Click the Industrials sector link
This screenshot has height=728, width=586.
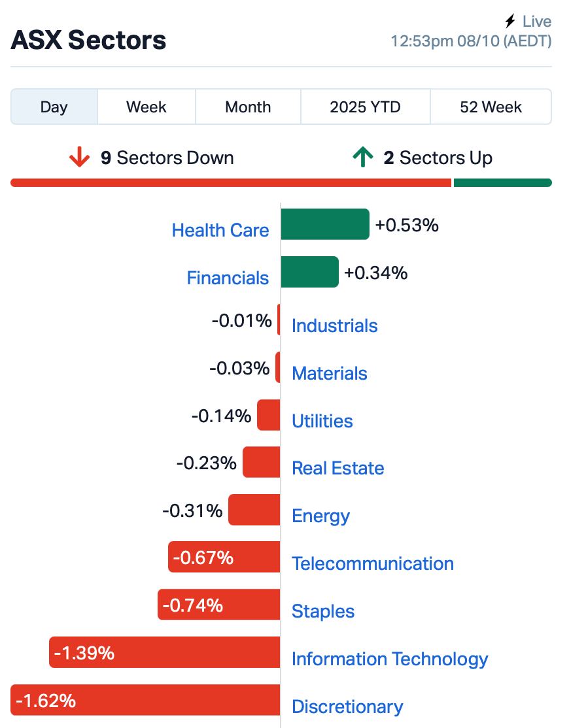[x=334, y=325]
